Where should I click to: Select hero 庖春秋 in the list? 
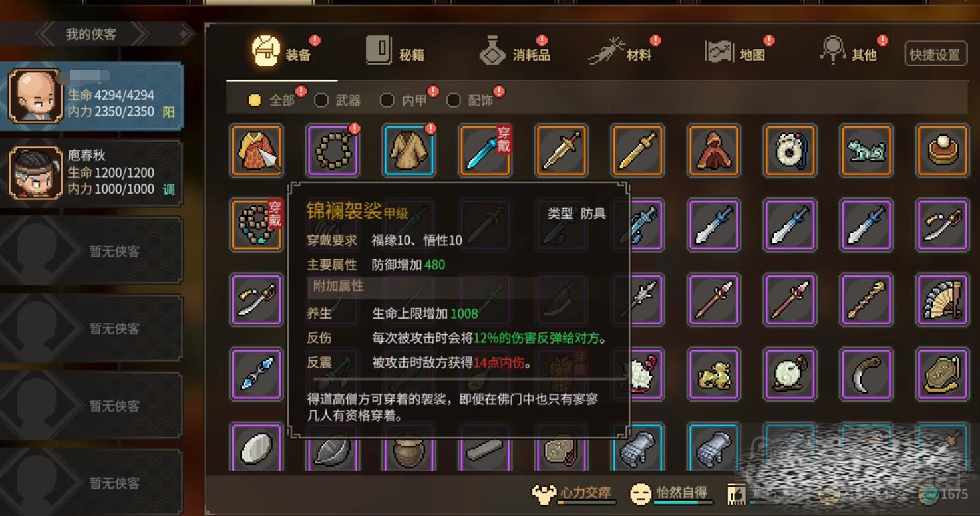[x=92, y=173]
